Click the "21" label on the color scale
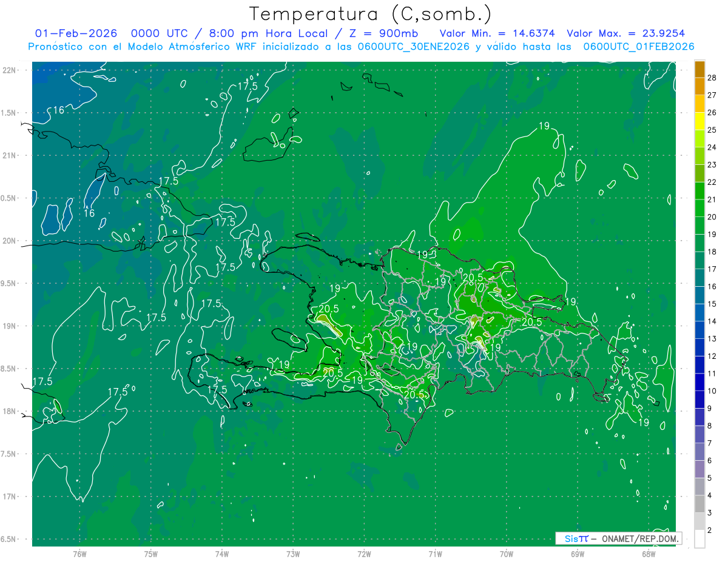 (x=712, y=199)
